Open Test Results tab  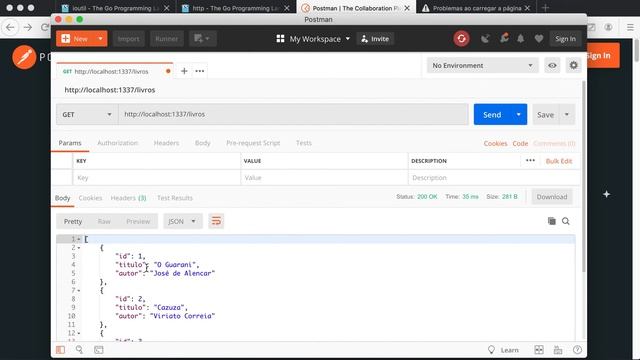pyautogui.click(x=175, y=198)
